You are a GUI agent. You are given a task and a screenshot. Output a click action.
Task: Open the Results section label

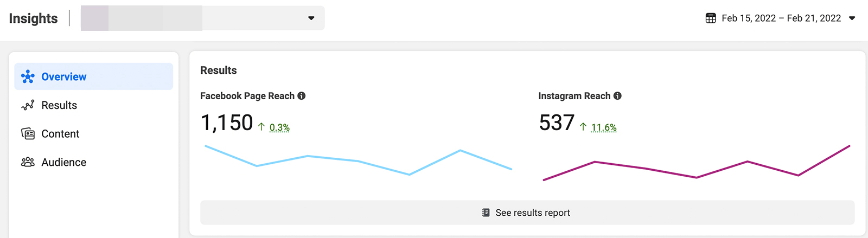pyautogui.click(x=59, y=105)
